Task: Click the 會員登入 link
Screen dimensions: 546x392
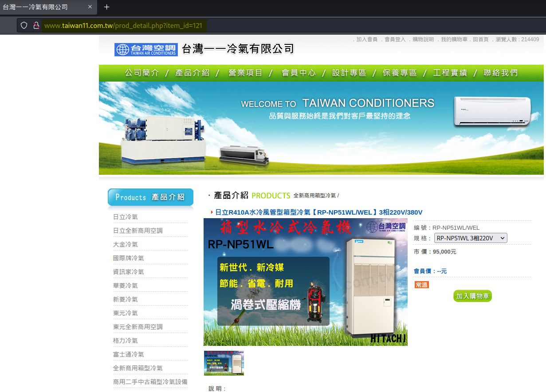Action: (395, 39)
